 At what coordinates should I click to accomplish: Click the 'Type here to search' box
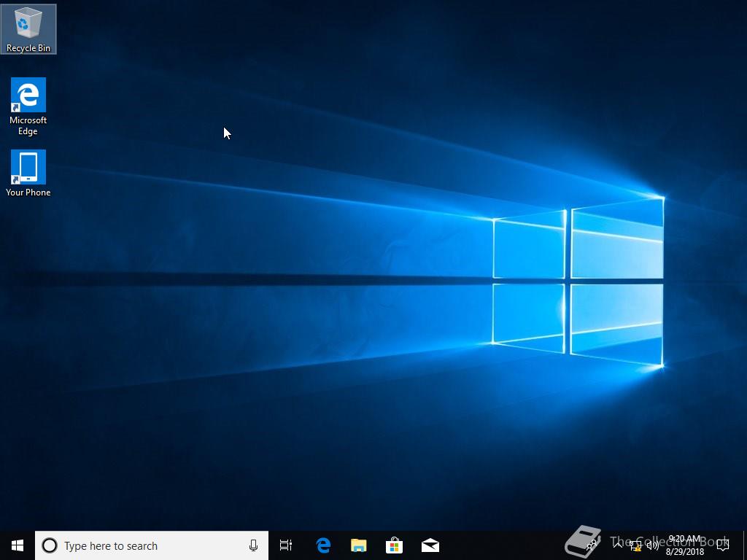point(152,545)
